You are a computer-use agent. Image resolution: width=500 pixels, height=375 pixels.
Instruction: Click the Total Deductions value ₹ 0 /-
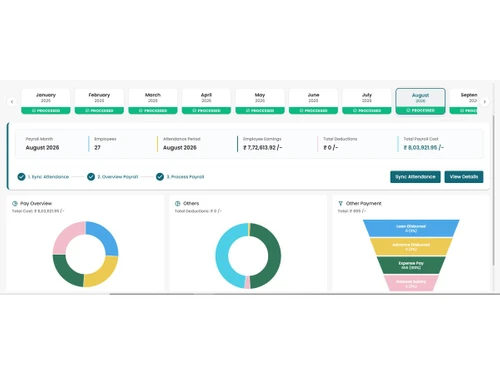point(331,148)
